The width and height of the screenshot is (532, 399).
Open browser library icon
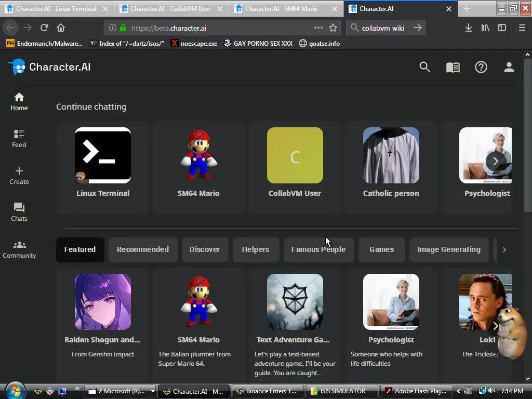click(x=485, y=28)
